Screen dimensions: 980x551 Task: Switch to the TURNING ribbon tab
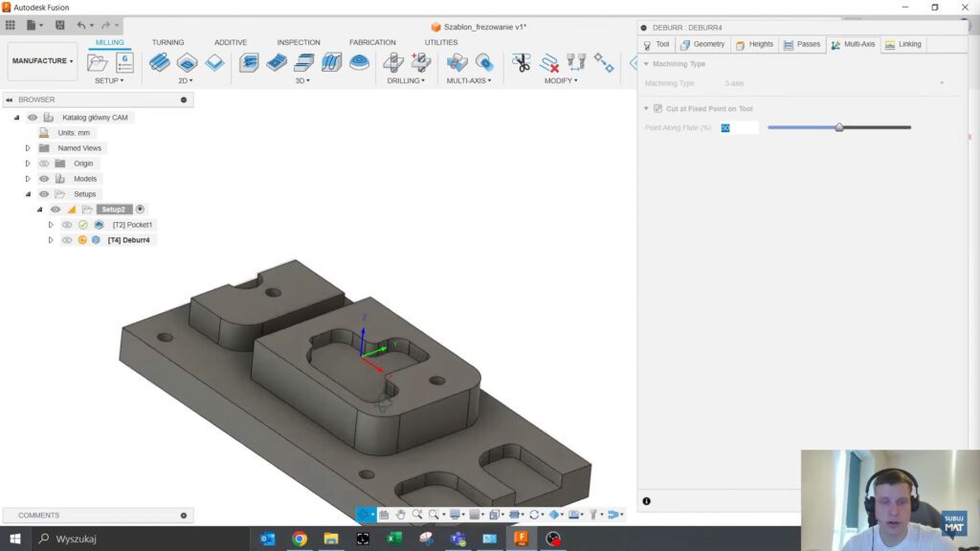[x=167, y=43]
